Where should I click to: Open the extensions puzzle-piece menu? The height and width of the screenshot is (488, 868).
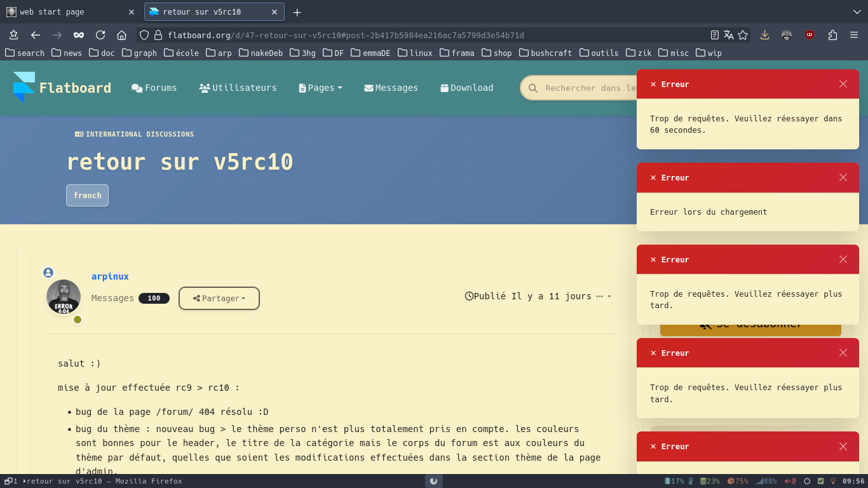(x=832, y=35)
